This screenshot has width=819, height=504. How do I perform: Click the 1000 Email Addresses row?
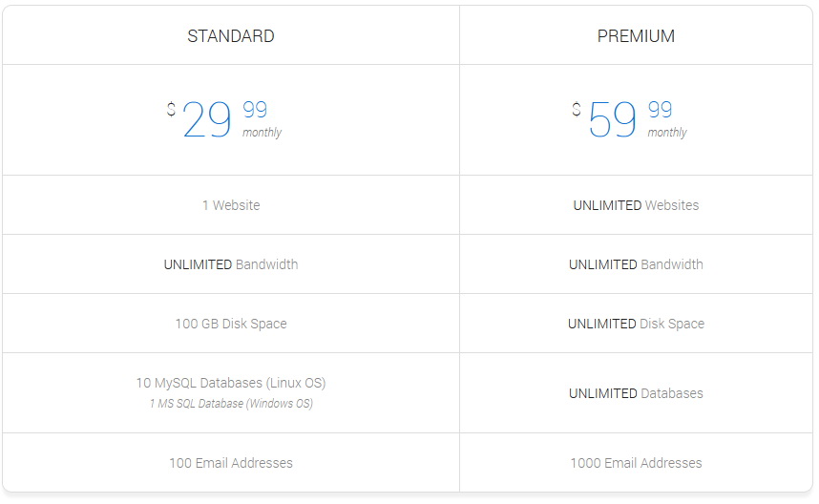point(636,463)
